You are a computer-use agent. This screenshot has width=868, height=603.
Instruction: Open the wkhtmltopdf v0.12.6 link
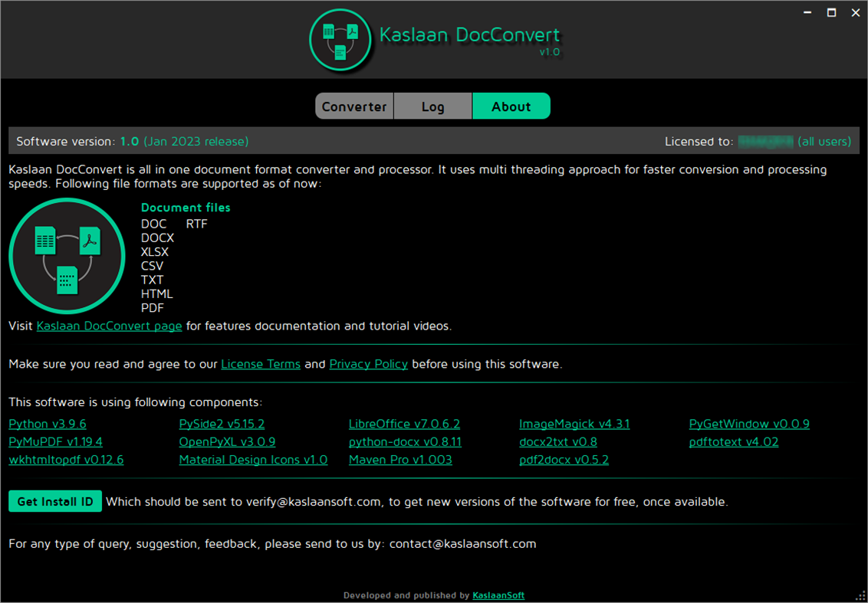(x=65, y=460)
